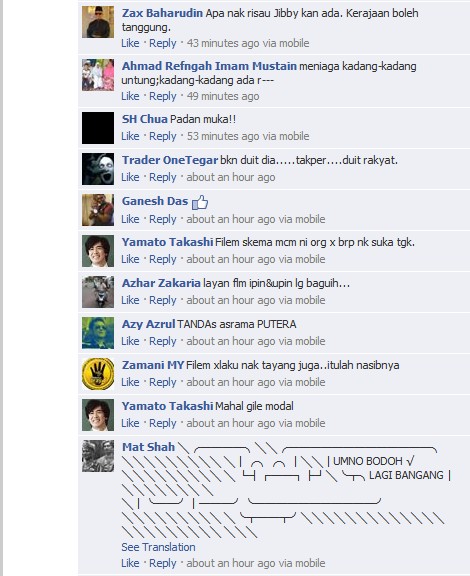The width and height of the screenshot is (470, 576).
Task: See Translation of Mat Shah's comment
Action: 158,547
